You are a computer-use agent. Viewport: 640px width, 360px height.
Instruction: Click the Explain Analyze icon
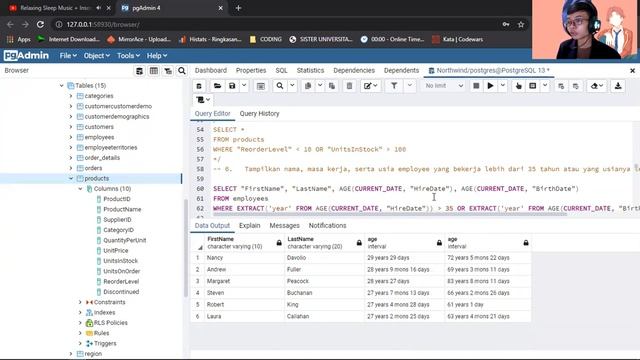[x=533, y=86]
